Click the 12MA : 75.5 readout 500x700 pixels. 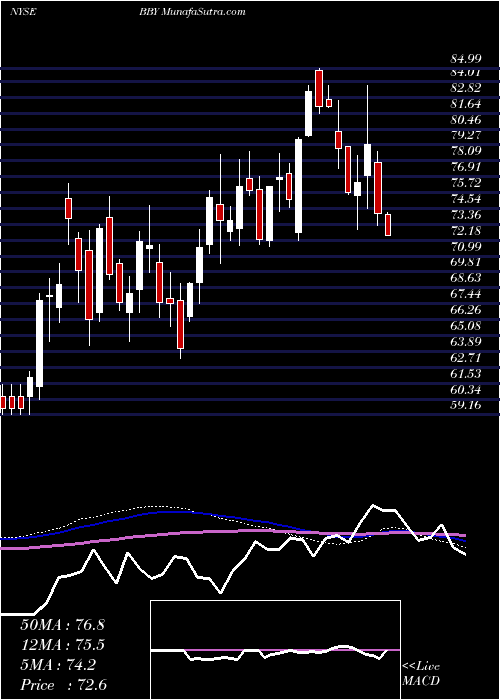point(62,645)
